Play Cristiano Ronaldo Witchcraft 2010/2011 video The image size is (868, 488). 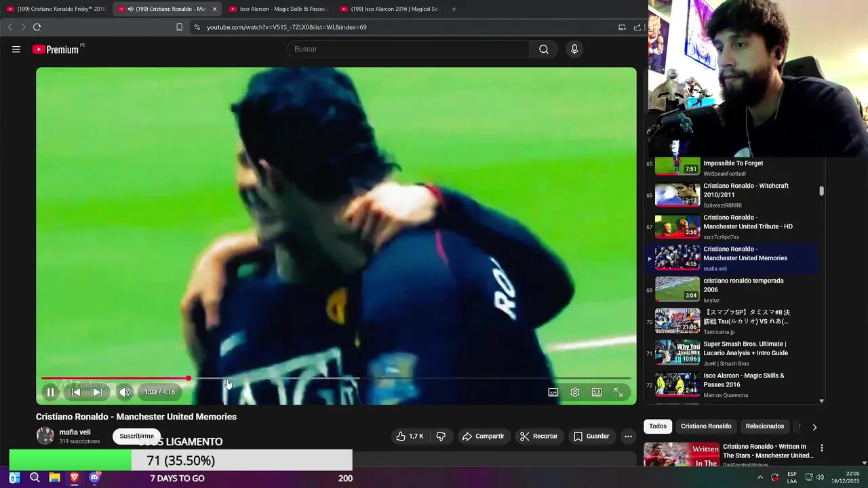[x=731, y=195]
